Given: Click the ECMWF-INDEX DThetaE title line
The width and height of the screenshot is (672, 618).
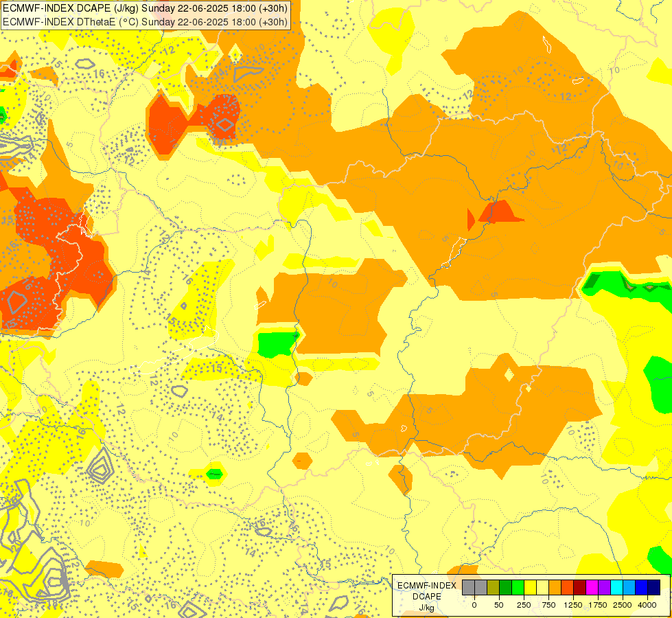Looking at the screenshot, I should point(145,22).
